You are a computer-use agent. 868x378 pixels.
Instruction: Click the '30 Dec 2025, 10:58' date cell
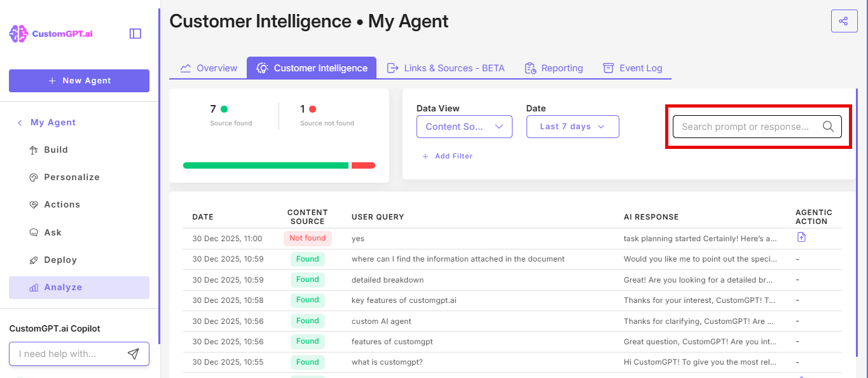point(228,300)
